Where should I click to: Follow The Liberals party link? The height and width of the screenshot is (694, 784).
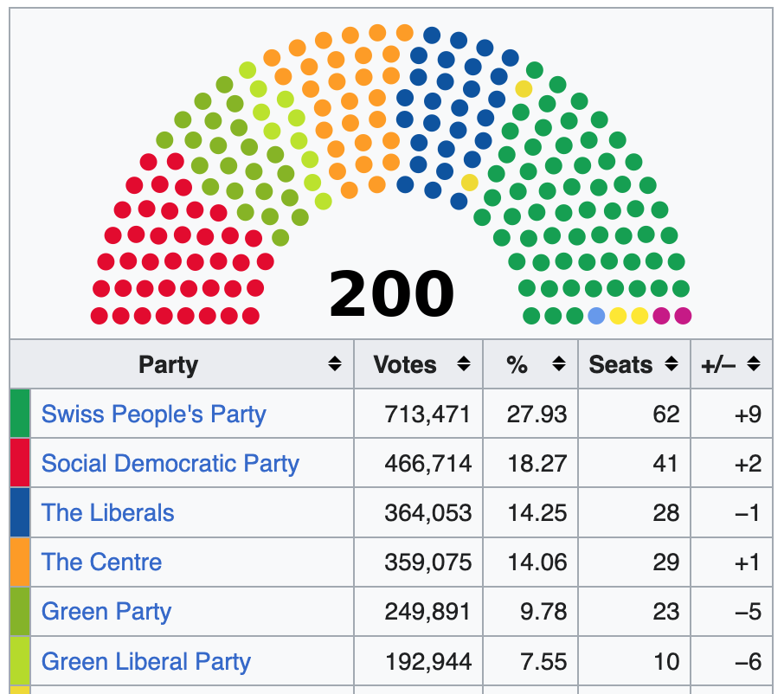click(107, 512)
